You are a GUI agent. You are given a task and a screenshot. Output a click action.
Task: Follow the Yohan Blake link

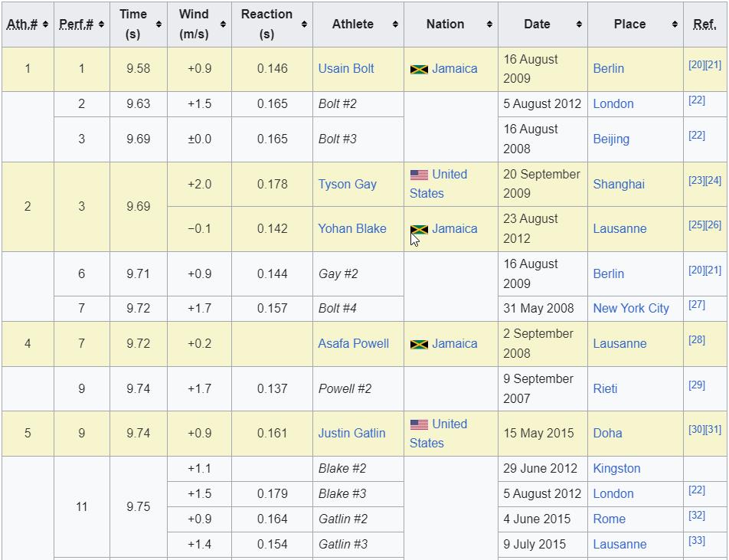coord(351,229)
